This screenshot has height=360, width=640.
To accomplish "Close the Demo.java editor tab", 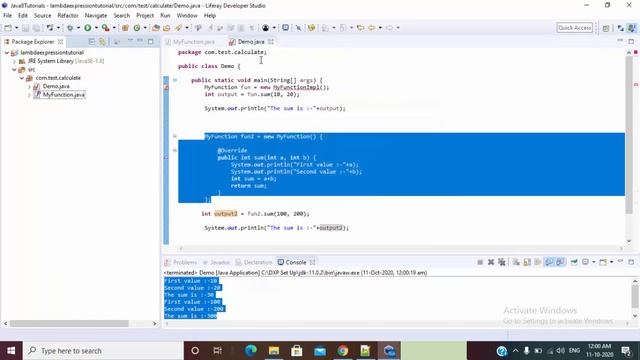I will tap(271, 42).
